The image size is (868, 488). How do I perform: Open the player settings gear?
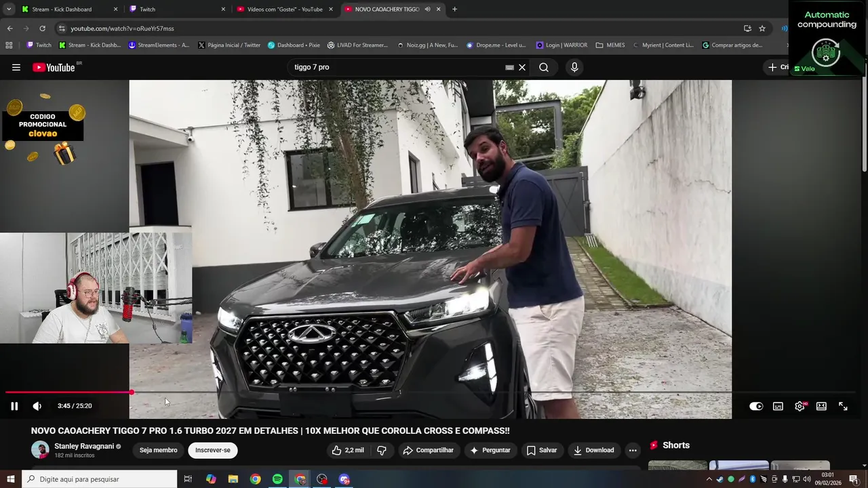pos(800,406)
